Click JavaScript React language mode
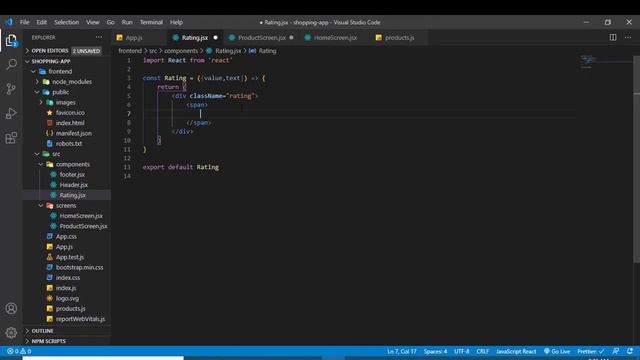Image resolution: width=640 pixels, height=360 pixels. coord(516,351)
